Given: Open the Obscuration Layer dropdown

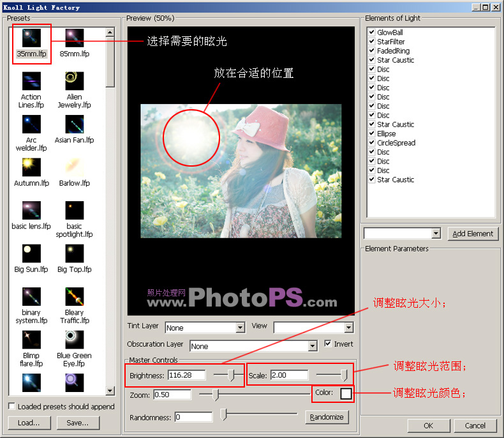Looking at the screenshot, I should 313,346.
